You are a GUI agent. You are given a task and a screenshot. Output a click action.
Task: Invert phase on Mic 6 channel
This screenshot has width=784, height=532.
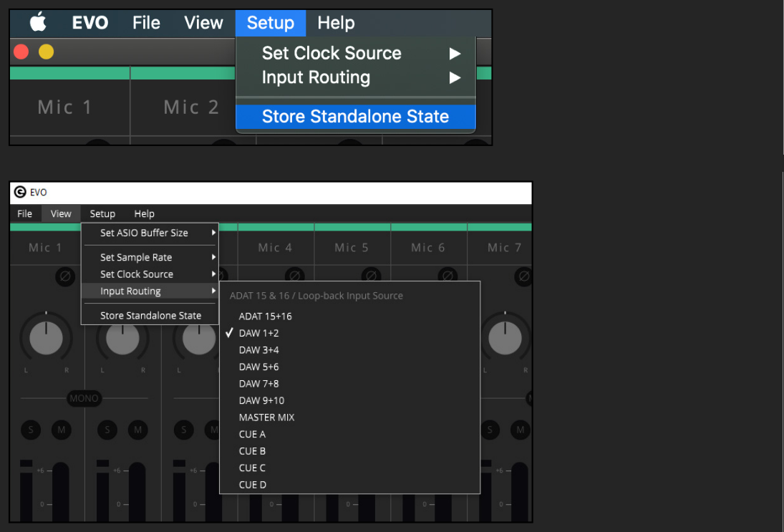pyautogui.click(x=447, y=276)
